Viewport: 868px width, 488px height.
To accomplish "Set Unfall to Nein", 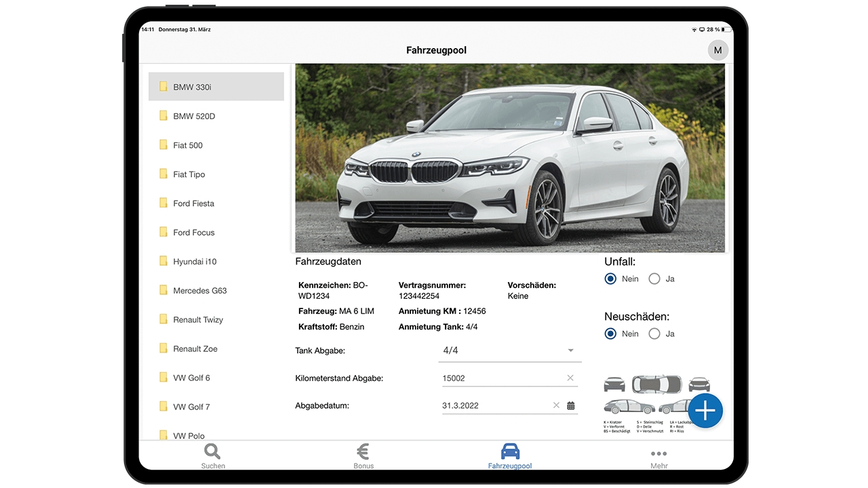I will coord(610,279).
